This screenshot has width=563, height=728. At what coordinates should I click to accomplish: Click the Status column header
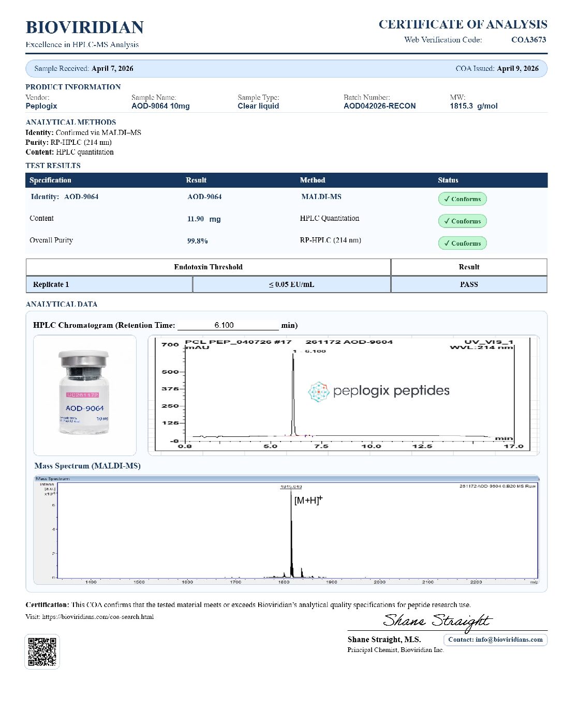coord(448,180)
